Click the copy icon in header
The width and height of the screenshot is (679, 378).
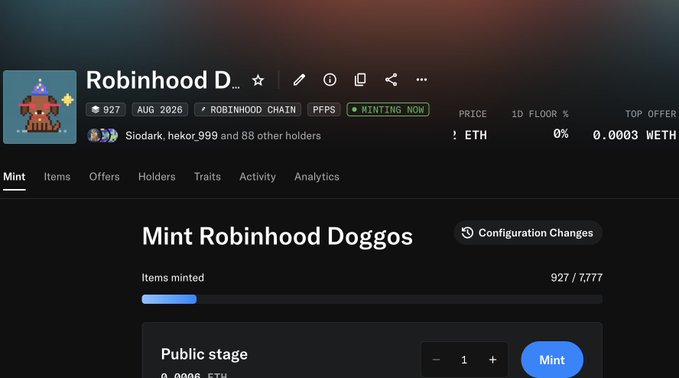click(360, 80)
